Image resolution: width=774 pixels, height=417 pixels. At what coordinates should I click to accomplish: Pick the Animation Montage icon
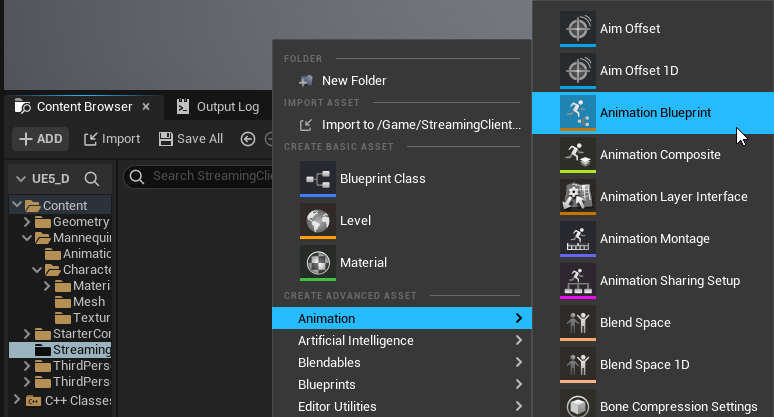[577, 237]
